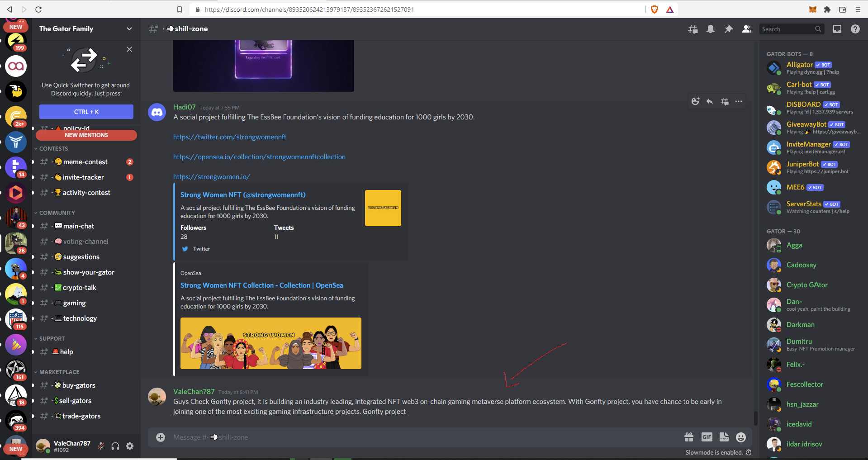Open the browser extensions puzzle icon

(x=827, y=9)
